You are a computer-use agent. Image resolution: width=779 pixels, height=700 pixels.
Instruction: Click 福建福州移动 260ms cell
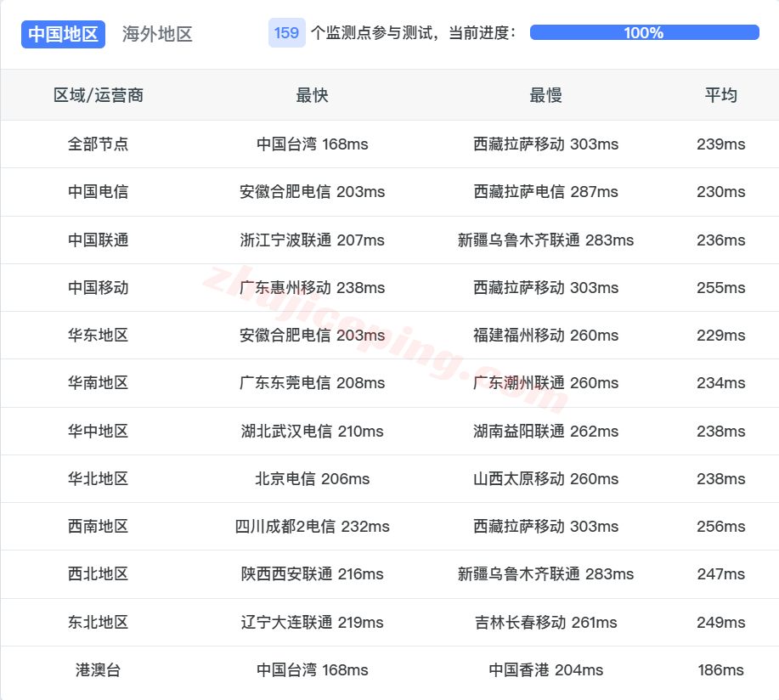coord(545,336)
